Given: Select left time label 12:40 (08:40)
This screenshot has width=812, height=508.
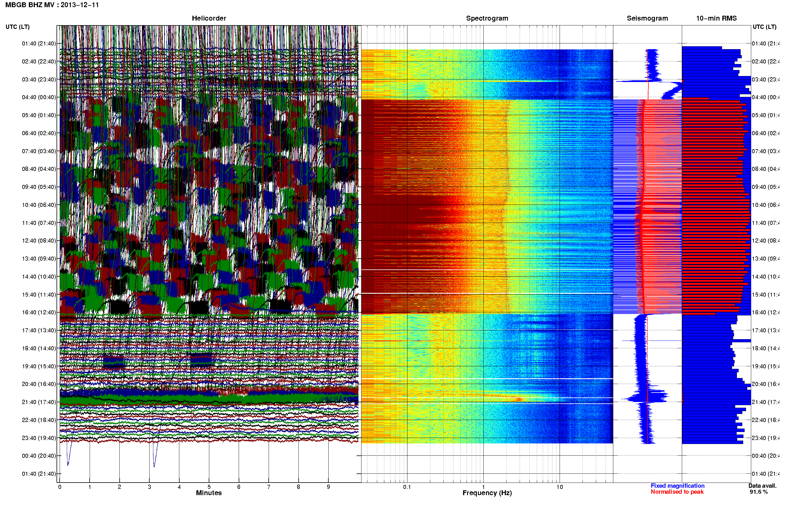Looking at the screenshot, I should [x=39, y=241].
